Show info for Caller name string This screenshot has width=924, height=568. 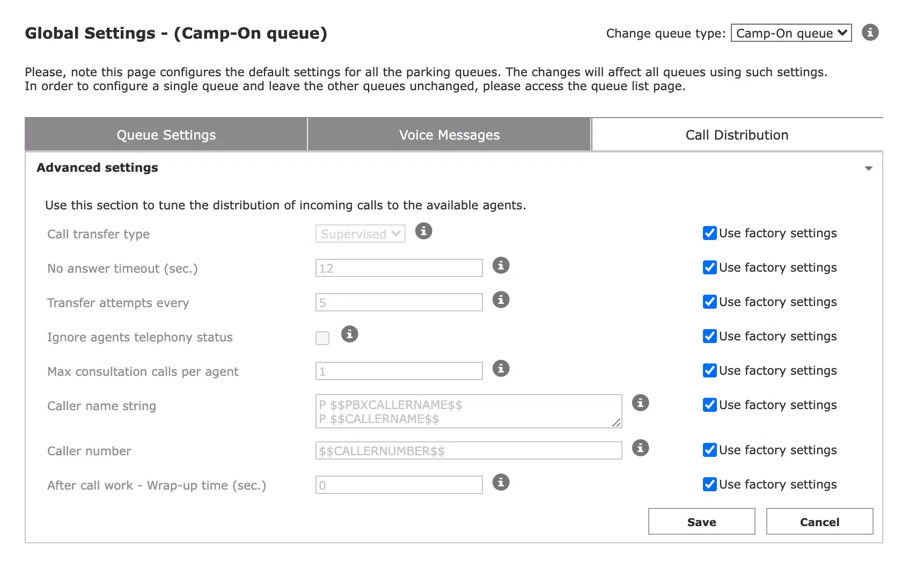pyautogui.click(x=640, y=403)
